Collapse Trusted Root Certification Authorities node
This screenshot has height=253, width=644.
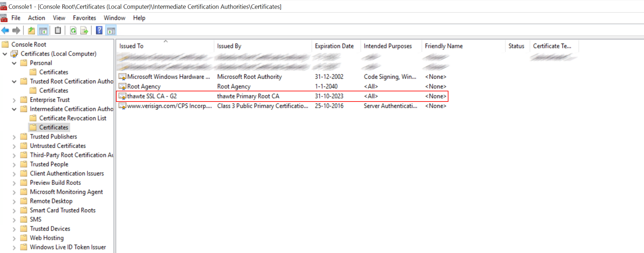14,81
